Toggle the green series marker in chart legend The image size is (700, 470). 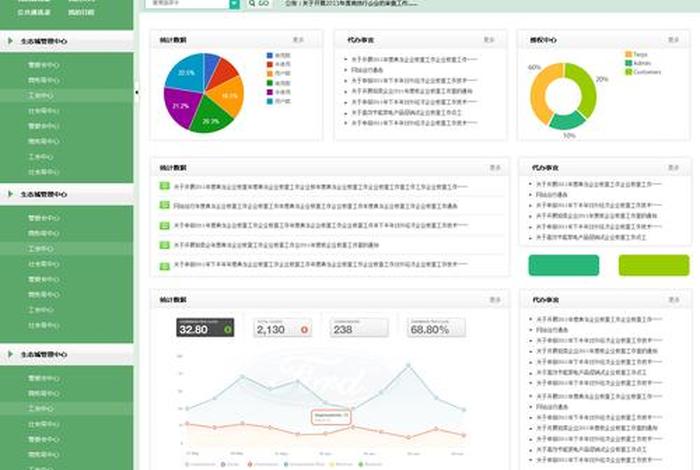coord(361,464)
